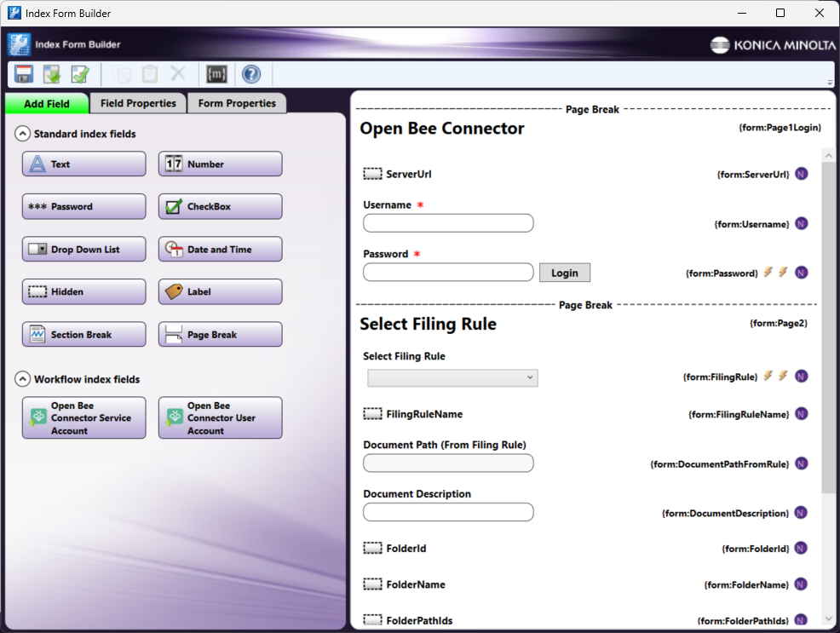This screenshot has width=840, height=633.
Task: Click the hidden field icon beside ServerUrl
Action: click(373, 174)
